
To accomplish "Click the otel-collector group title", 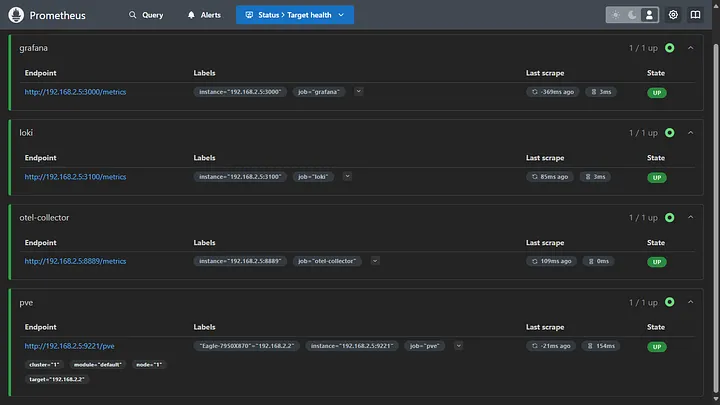I will tap(44, 218).
